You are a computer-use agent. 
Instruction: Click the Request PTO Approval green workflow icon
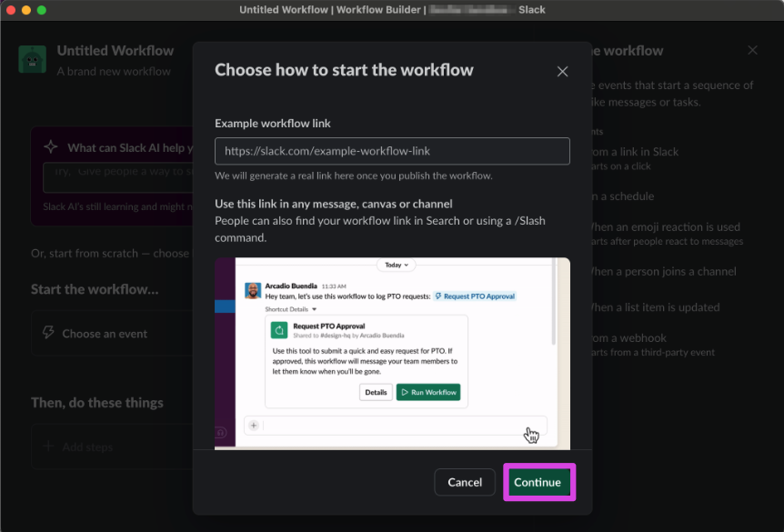(279, 329)
